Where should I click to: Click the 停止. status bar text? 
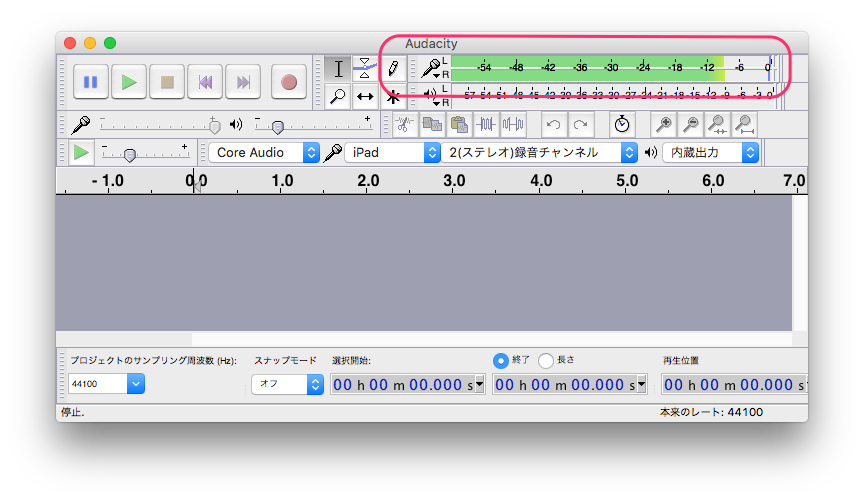coord(73,412)
